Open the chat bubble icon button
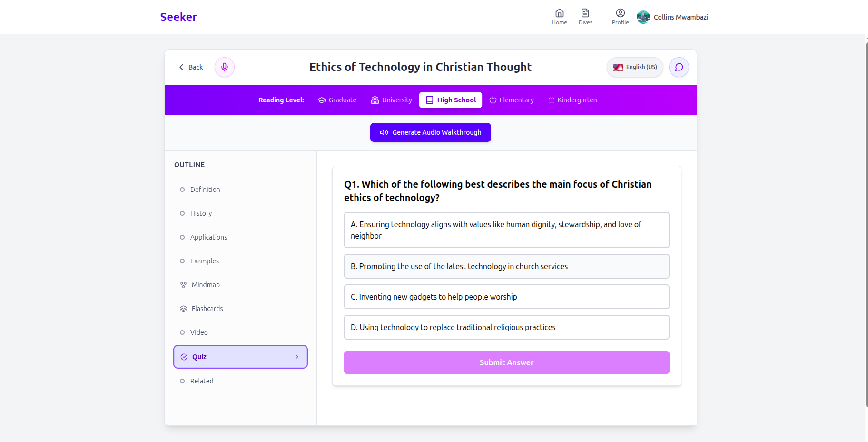 [x=679, y=67]
